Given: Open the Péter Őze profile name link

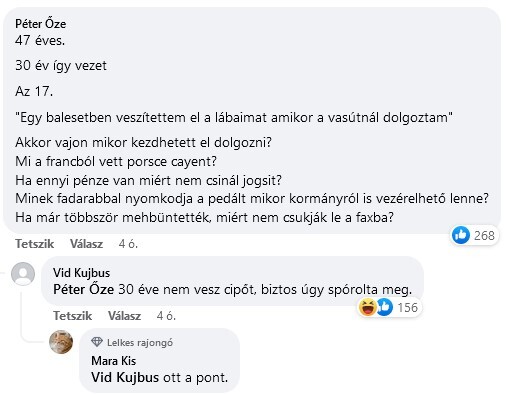Looking at the screenshot, I should click(x=41, y=24).
